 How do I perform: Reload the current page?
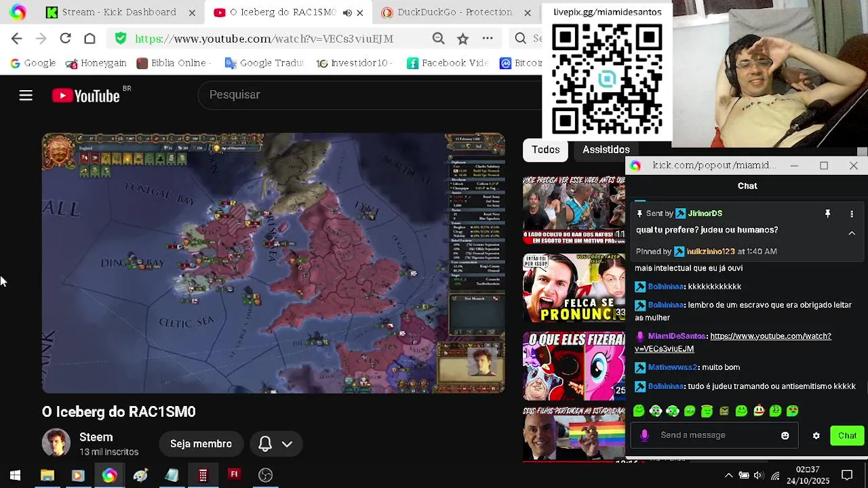click(x=65, y=39)
